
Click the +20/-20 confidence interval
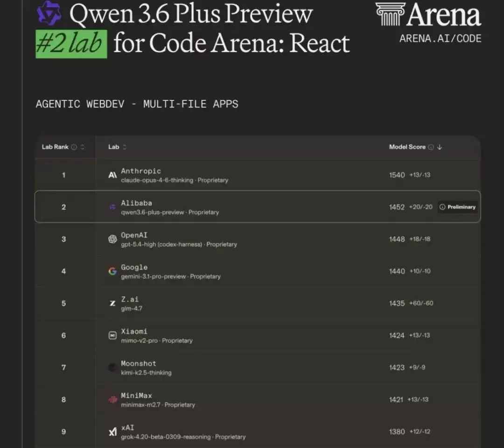421,207
